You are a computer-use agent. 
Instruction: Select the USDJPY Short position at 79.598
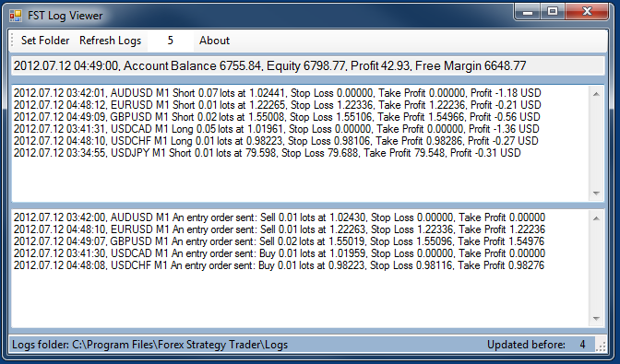point(267,153)
